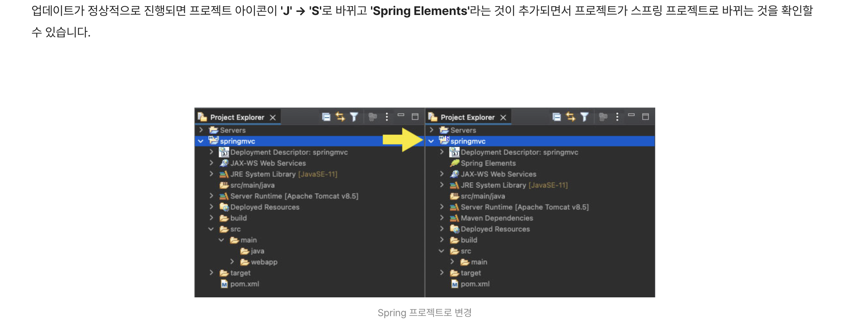Click JRE System Library icon in right panel

coord(455,185)
